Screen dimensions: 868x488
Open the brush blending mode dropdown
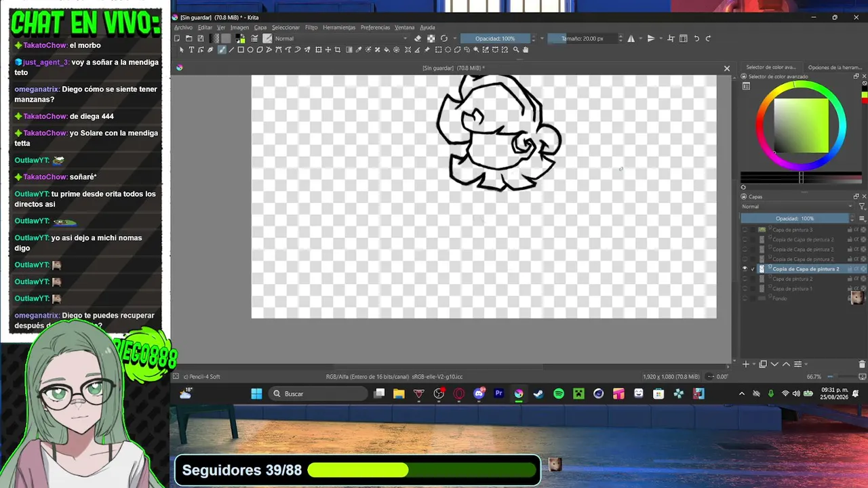point(341,39)
